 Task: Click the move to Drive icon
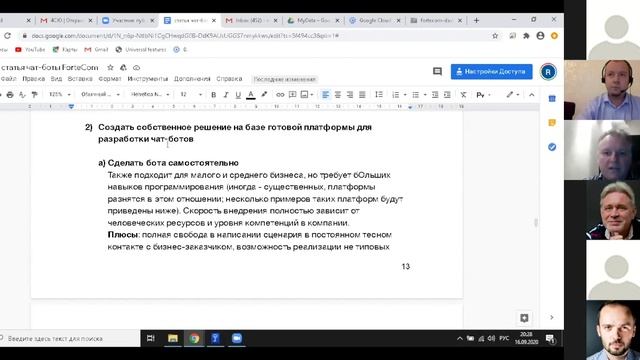coord(123,67)
